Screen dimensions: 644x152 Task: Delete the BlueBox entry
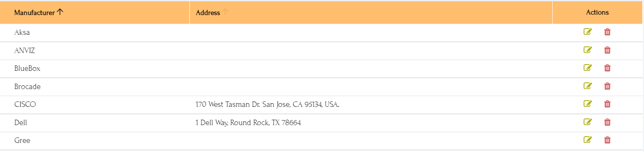click(x=607, y=68)
